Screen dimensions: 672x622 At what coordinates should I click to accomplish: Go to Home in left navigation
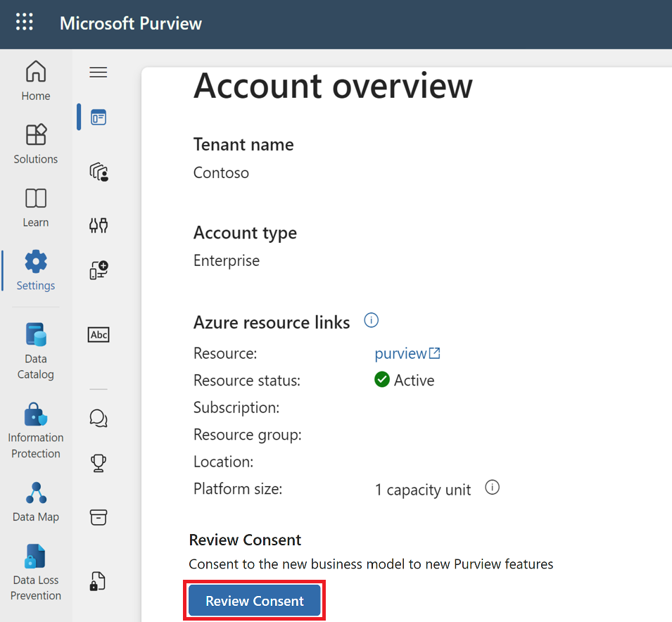point(36,80)
